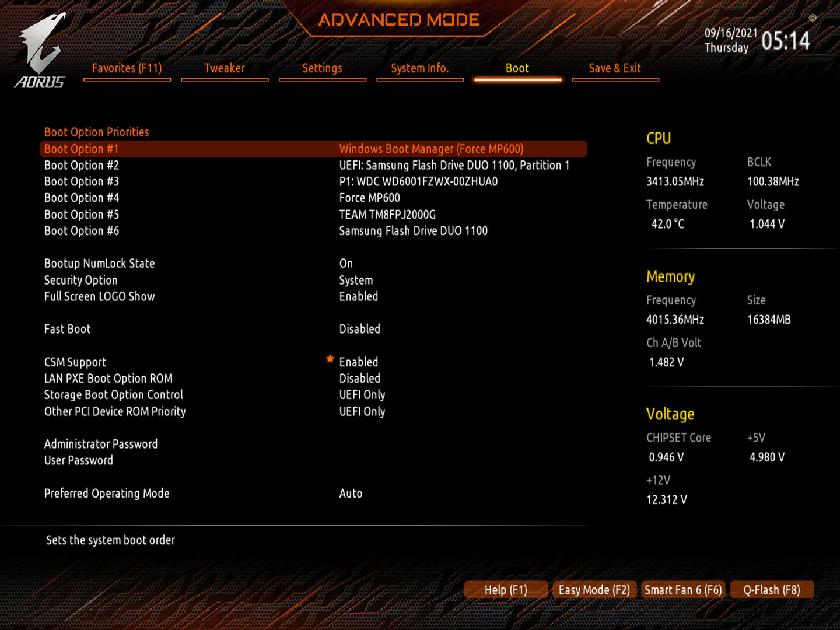The width and height of the screenshot is (840, 630).
Task: Change Boot Option #4 Force MP600 value
Action: (x=370, y=198)
